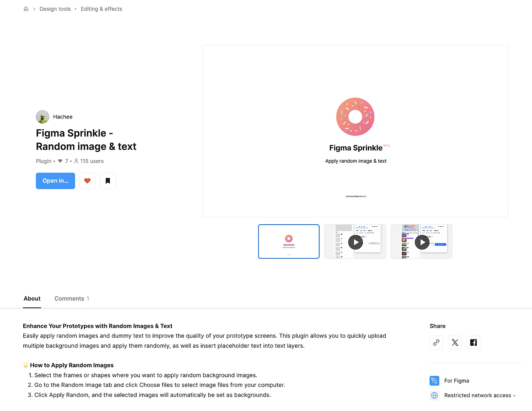Open Editing & effects breadcrumb link

[x=101, y=9]
